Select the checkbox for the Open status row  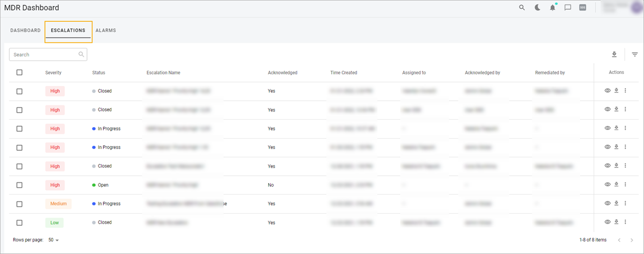[x=19, y=185]
